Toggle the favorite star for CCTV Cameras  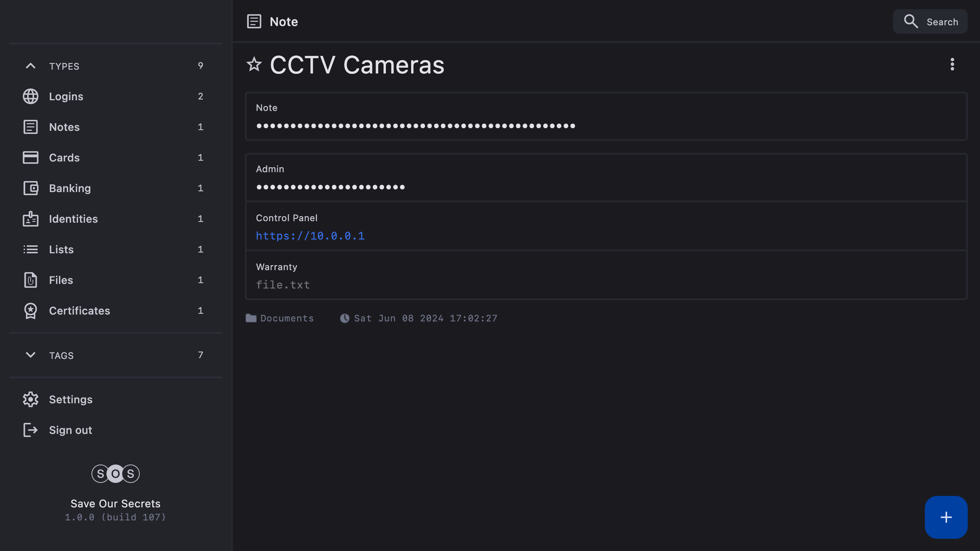[254, 64]
